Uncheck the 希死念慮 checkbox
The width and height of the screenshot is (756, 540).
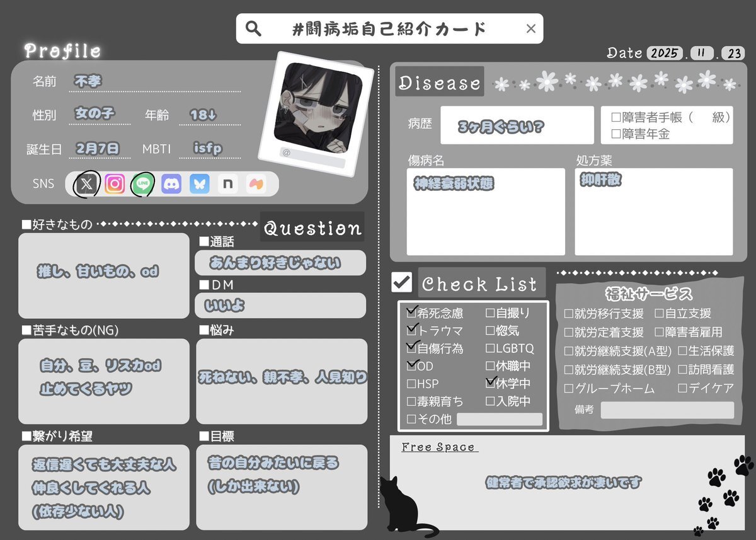coord(412,313)
